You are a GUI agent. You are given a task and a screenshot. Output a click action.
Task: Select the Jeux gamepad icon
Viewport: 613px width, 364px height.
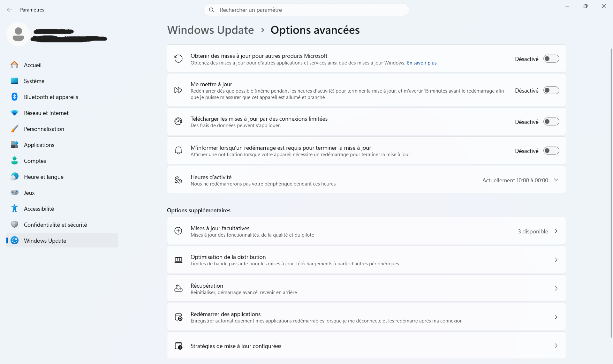click(15, 193)
